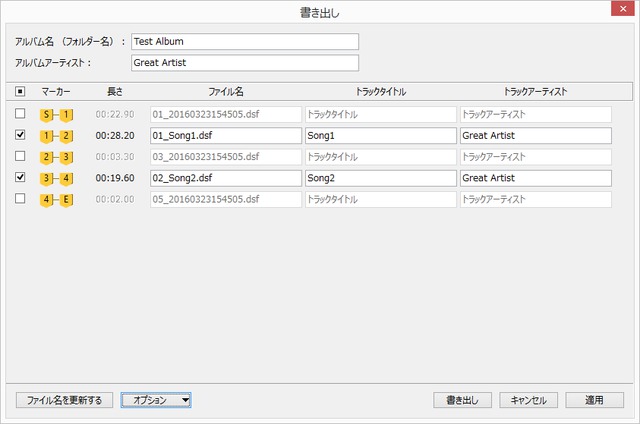Uncheck the 02_Song2.dsf track checkbox

[21, 178]
